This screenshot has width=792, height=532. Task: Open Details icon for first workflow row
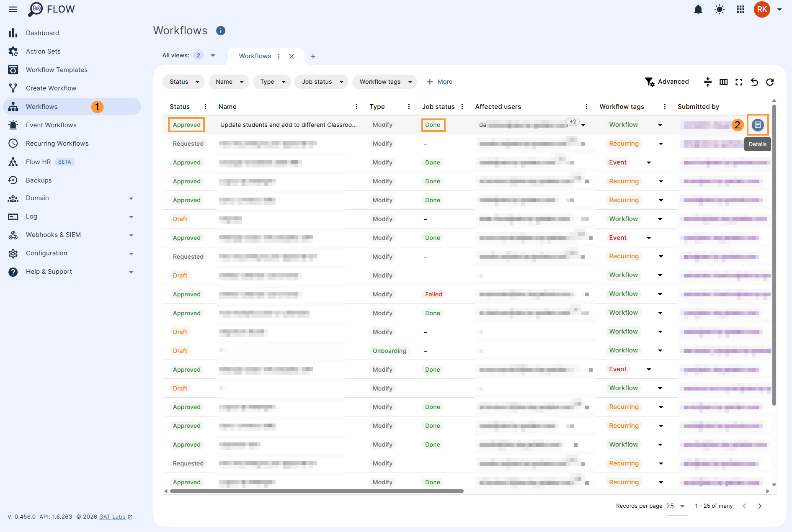tap(758, 125)
